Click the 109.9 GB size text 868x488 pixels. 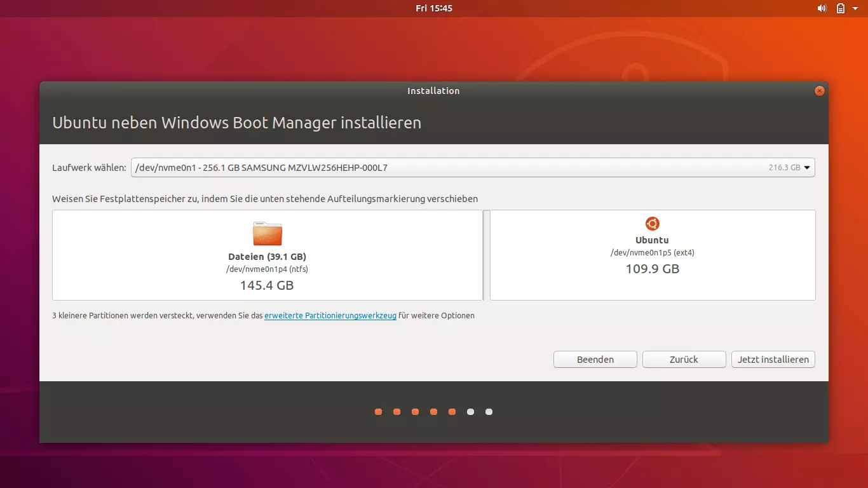coord(653,269)
